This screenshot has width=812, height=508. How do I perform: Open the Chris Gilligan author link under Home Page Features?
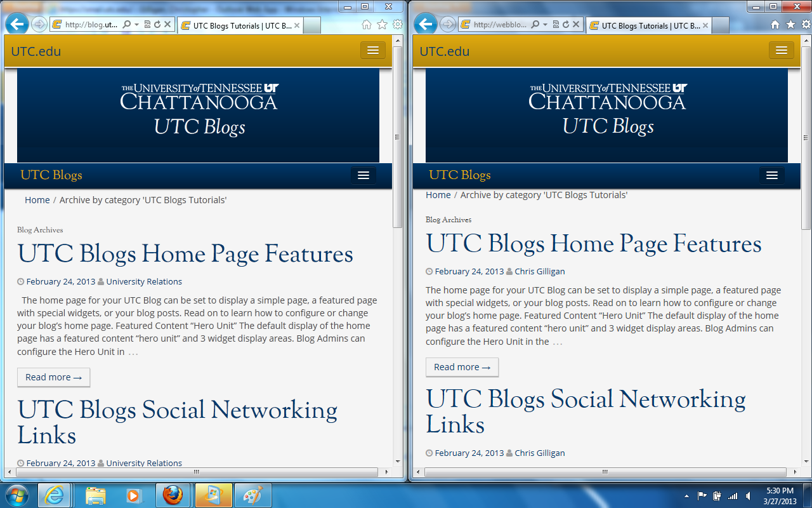[x=539, y=271]
